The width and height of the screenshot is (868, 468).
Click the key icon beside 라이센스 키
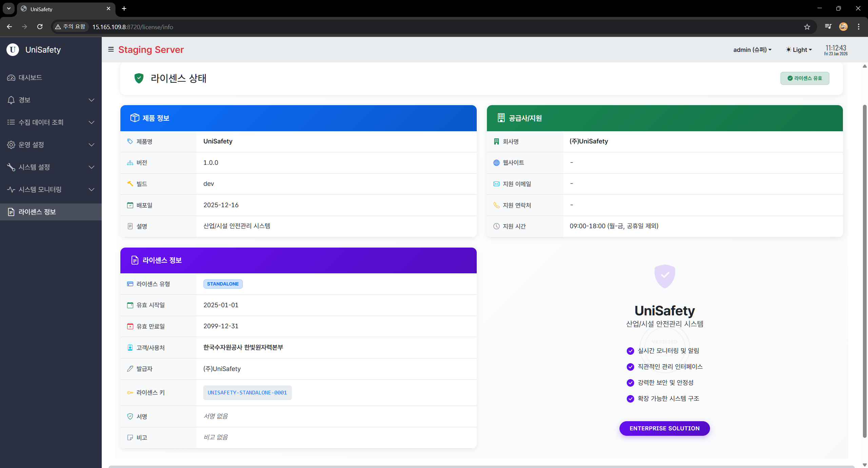click(130, 393)
